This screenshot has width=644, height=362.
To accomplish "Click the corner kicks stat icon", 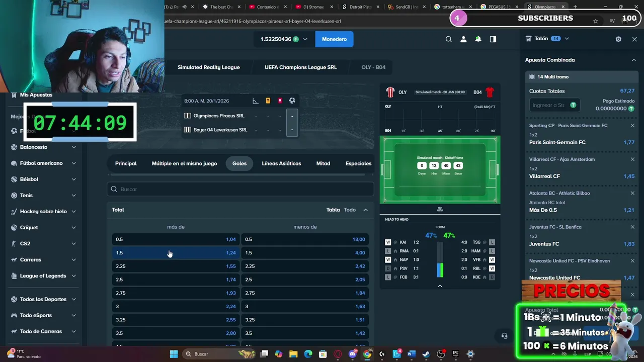I will [256, 101].
